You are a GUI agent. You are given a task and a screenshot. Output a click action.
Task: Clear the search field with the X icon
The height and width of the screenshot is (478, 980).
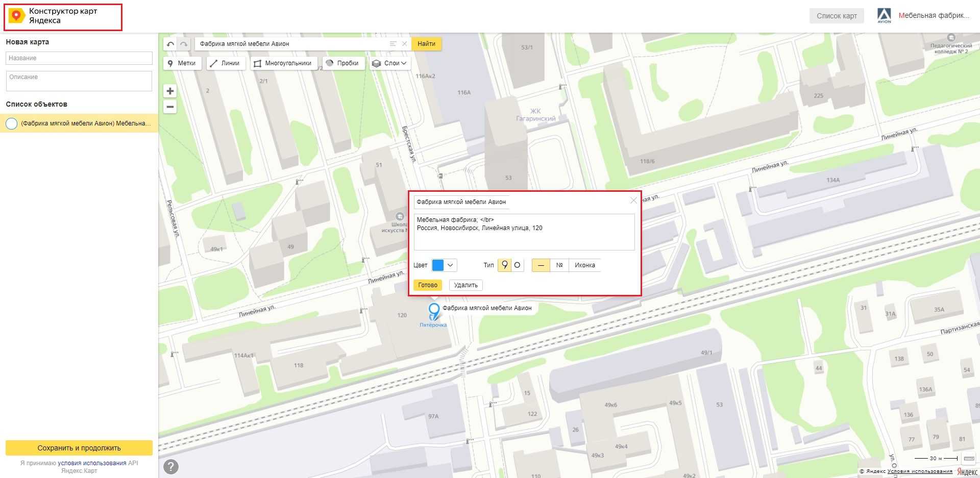(404, 44)
